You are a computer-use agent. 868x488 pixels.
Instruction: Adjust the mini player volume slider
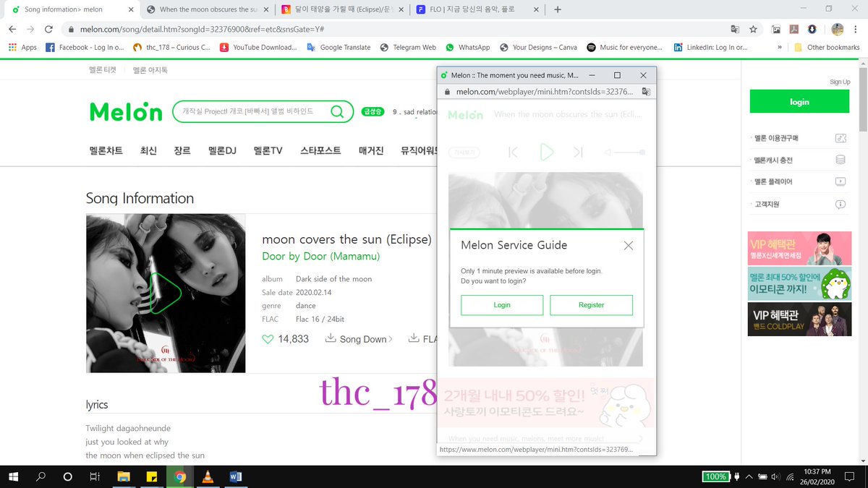click(x=630, y=153)
